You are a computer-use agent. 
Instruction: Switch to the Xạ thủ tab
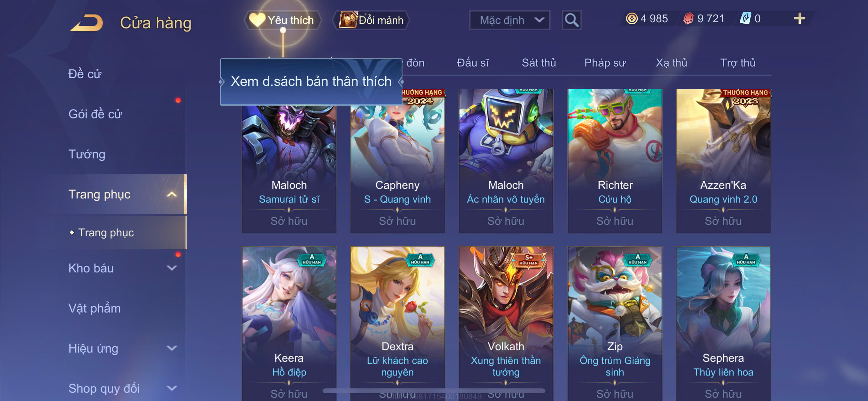pyautogui.click(x=671, y=63)
